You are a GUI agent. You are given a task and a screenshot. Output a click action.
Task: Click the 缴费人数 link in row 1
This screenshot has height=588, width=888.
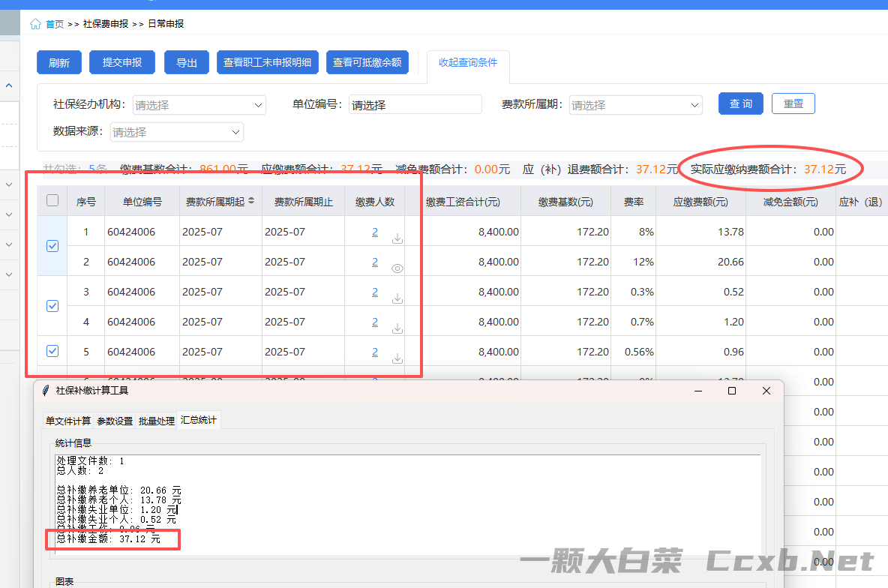pos(375,232)
